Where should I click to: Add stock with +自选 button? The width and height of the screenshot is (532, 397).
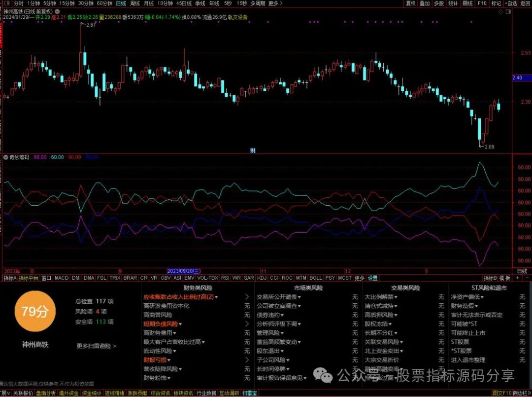click(511, 3)
